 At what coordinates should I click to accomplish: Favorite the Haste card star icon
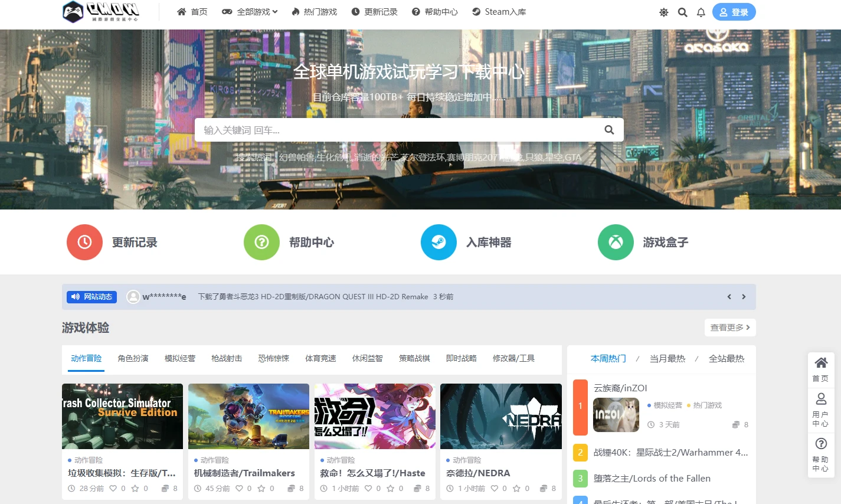tap(390, 488)
